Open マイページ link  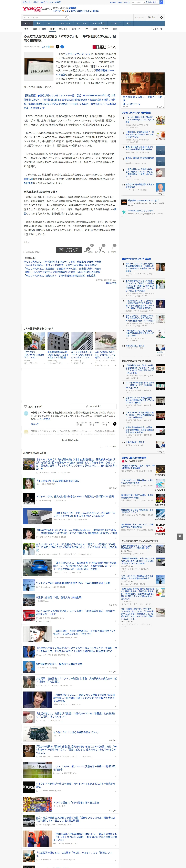[139, 18]
